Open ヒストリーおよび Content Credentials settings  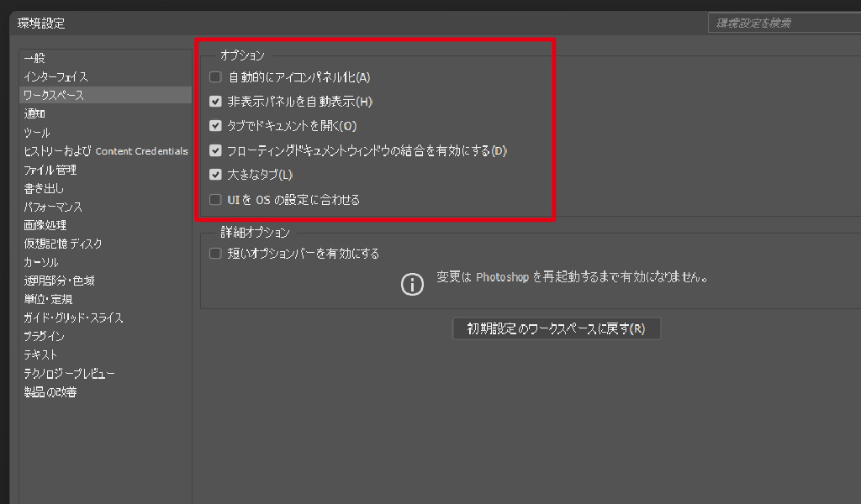coord(105,151)
